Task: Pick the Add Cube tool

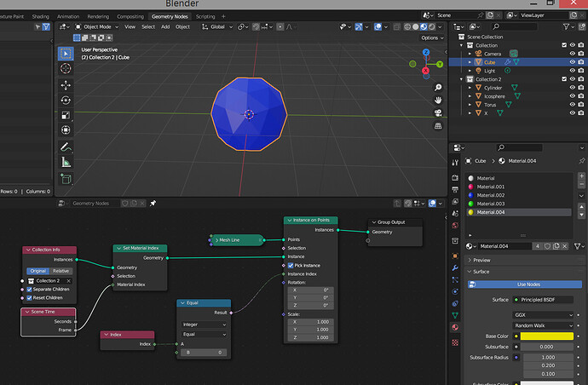Action: 66,179
